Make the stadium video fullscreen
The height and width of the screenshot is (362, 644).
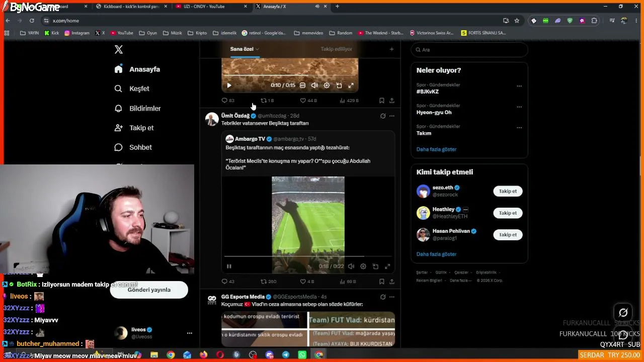tap(387, 266)
